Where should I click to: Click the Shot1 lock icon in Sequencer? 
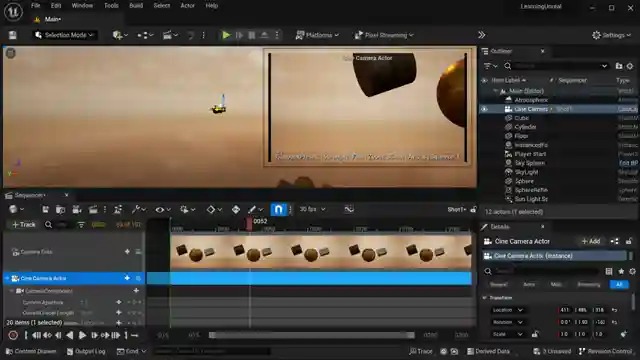click(473, 209)
